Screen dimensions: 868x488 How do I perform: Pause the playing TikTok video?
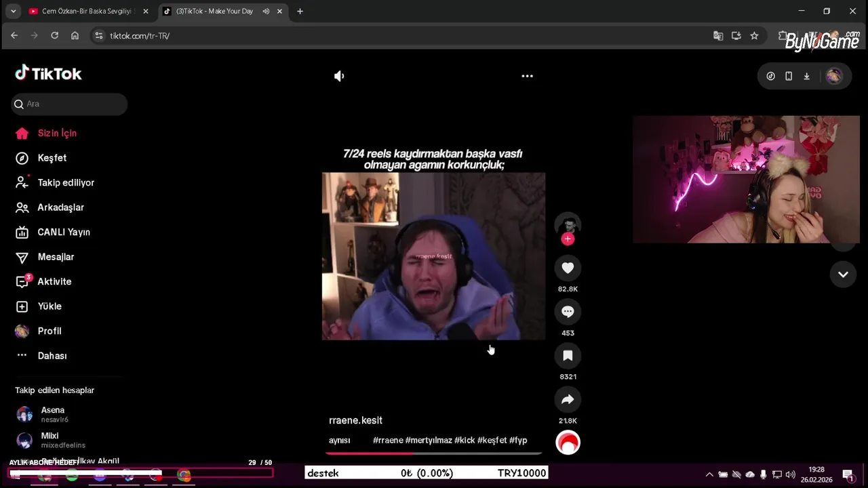(x=433, y=256)
